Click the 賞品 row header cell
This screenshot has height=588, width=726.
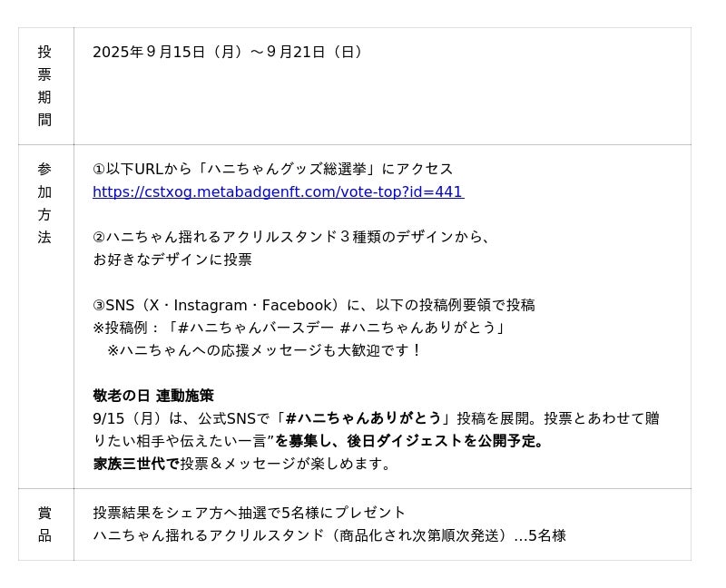[x=44, y=524]
